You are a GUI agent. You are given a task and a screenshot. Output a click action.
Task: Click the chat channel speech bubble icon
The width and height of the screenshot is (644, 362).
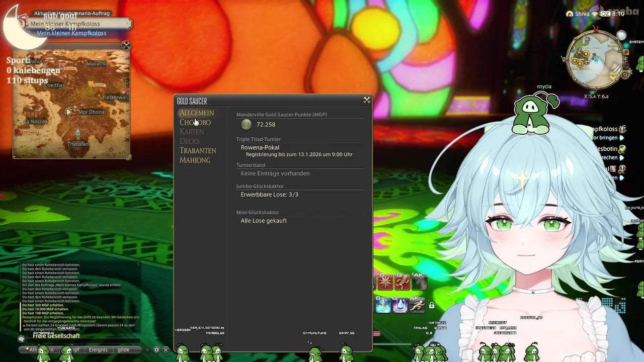pos(22,339)
